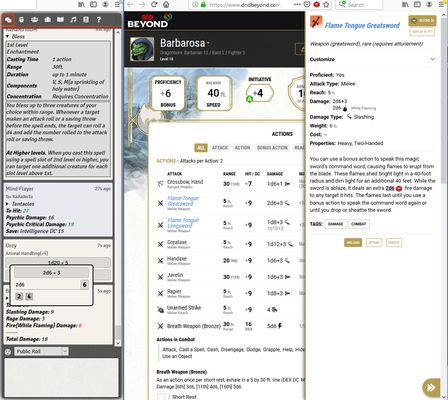Viewport: 448px width, 400px height.
Task: Click the chat log scroll-down arrow
Action: point(117,343)
